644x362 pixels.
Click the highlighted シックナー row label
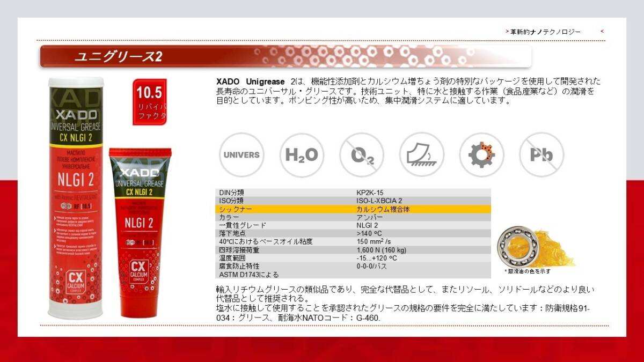pyautogui.click(x=235, y=209)
